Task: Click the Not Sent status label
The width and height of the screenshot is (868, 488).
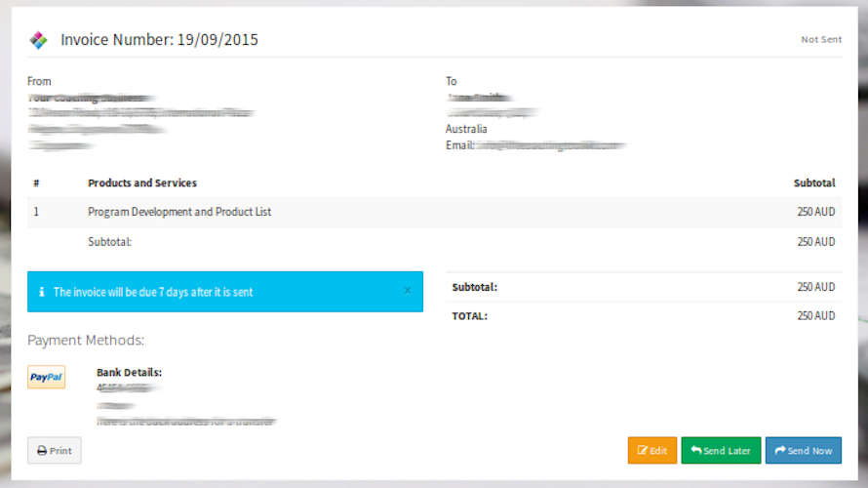Action: tap(821, 40)
